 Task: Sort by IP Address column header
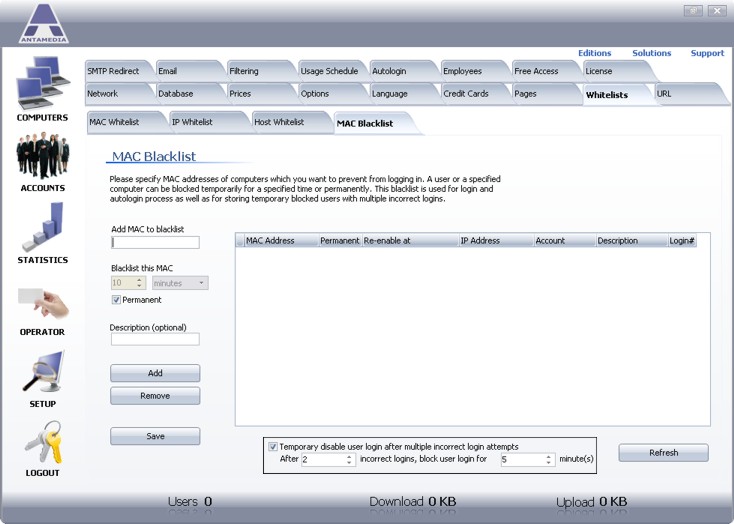point(496,241)
